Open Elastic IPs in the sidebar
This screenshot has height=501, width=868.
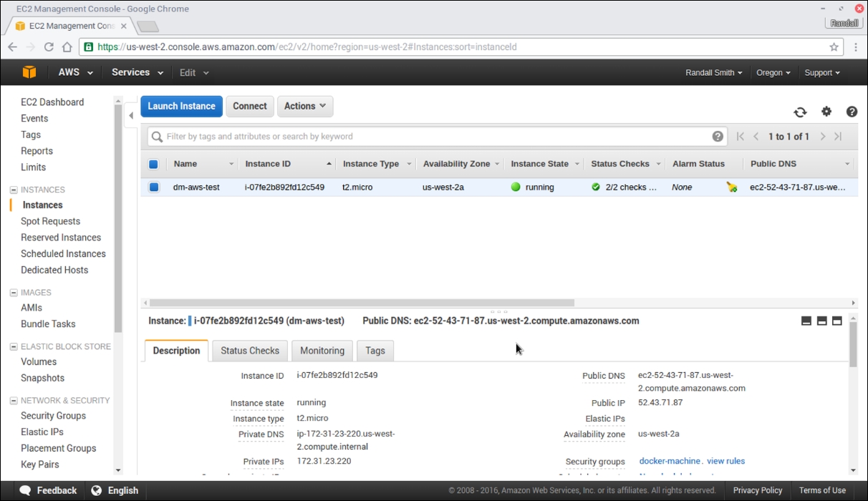click(x=42, y=432)
